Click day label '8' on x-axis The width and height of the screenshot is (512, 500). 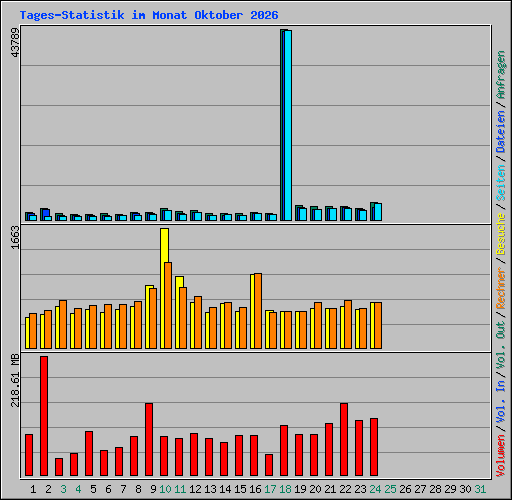[x=138, y=489]
